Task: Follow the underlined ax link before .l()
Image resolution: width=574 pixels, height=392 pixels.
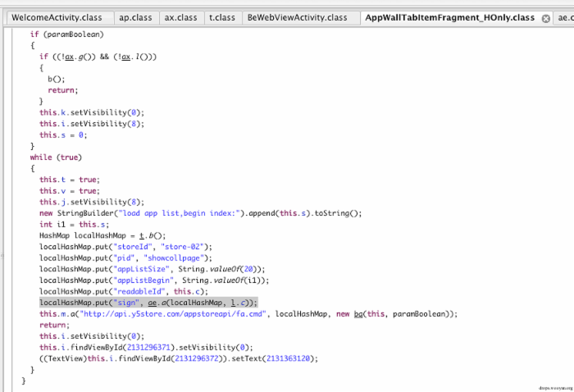Action: 126,57
